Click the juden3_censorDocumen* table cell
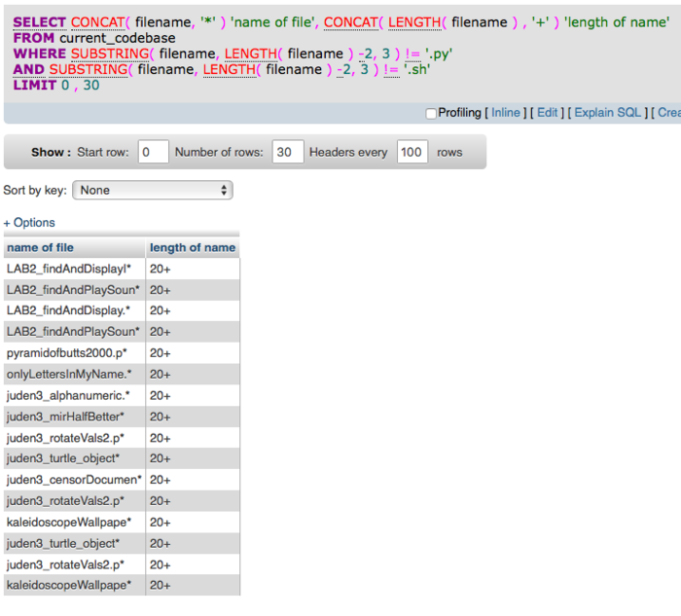 click(x=74, y=480)
